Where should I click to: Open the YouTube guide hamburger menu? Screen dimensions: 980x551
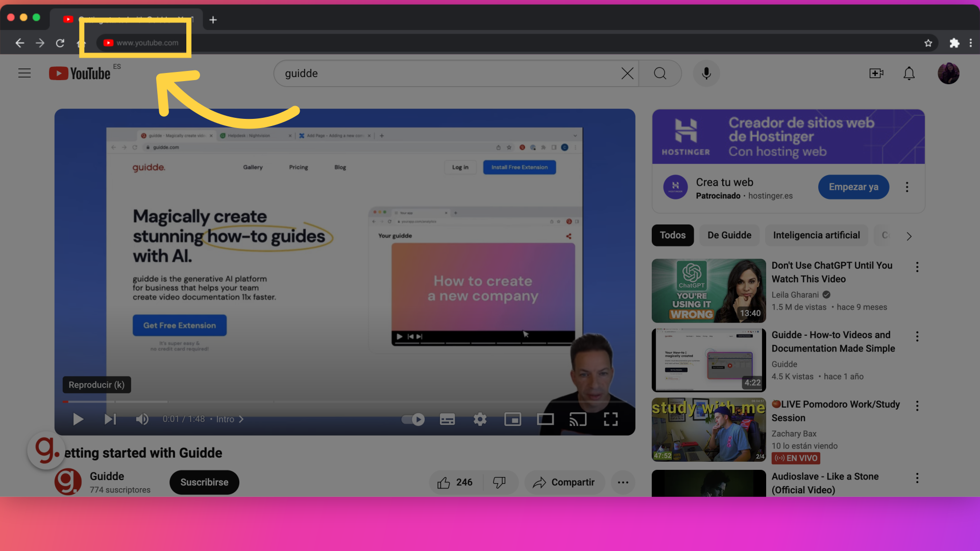[24, 73]
